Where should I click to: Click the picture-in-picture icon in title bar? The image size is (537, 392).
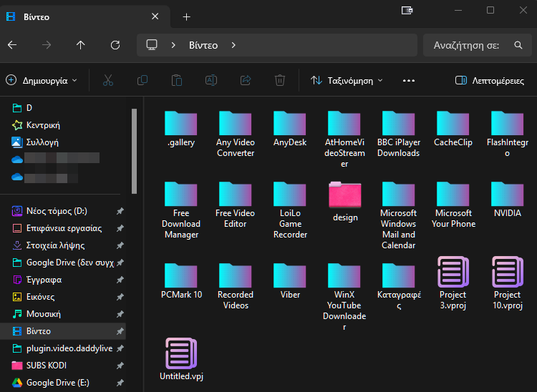pos(407,11)
